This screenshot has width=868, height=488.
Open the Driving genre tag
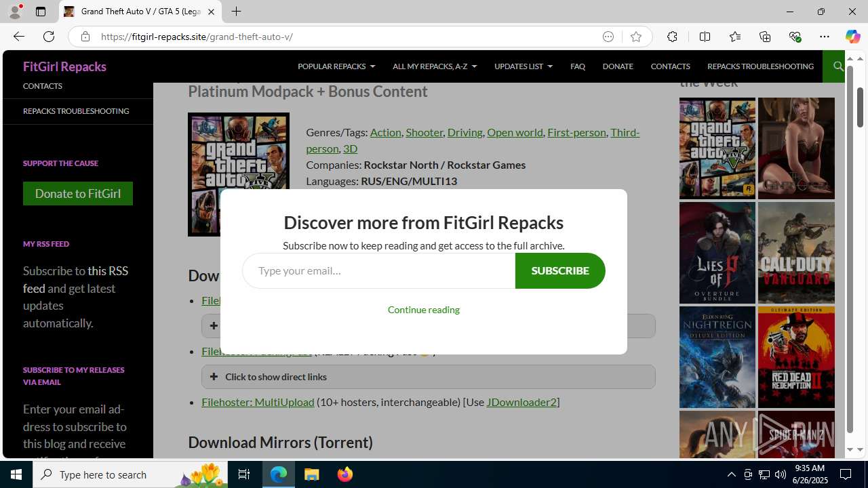pos(465,132)
